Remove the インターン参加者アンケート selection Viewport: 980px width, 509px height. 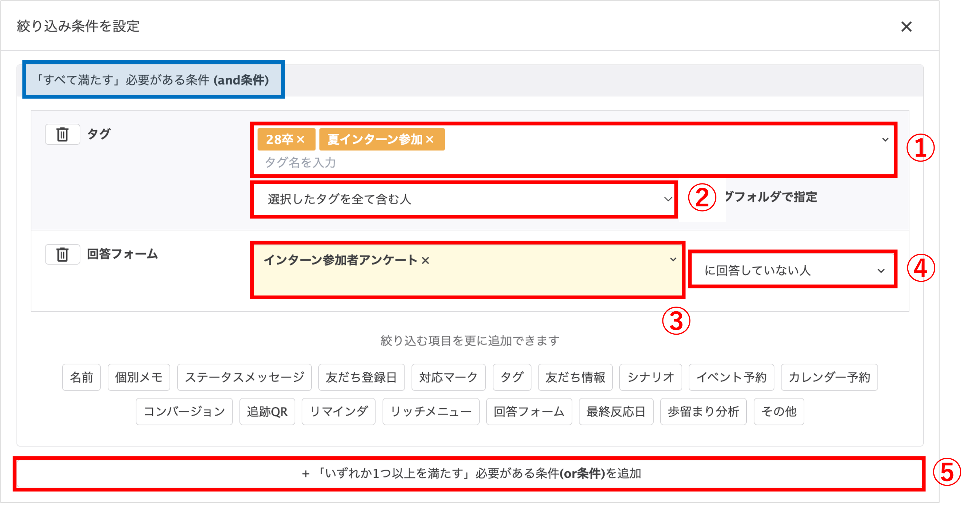pyautogui.click(x=425, y=260)
